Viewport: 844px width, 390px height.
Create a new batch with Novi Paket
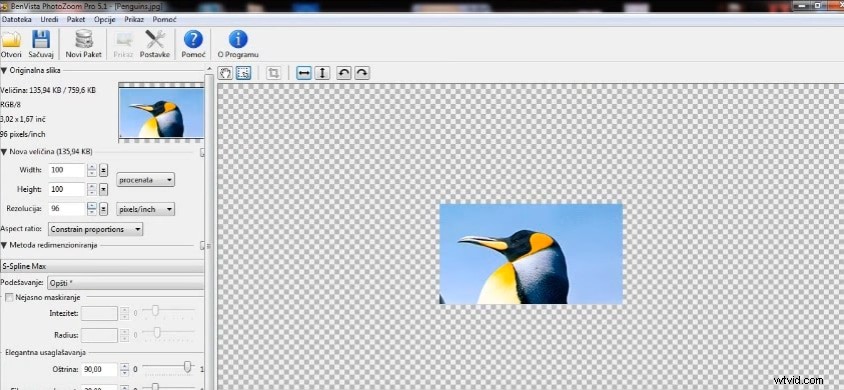tap(83, 44)
